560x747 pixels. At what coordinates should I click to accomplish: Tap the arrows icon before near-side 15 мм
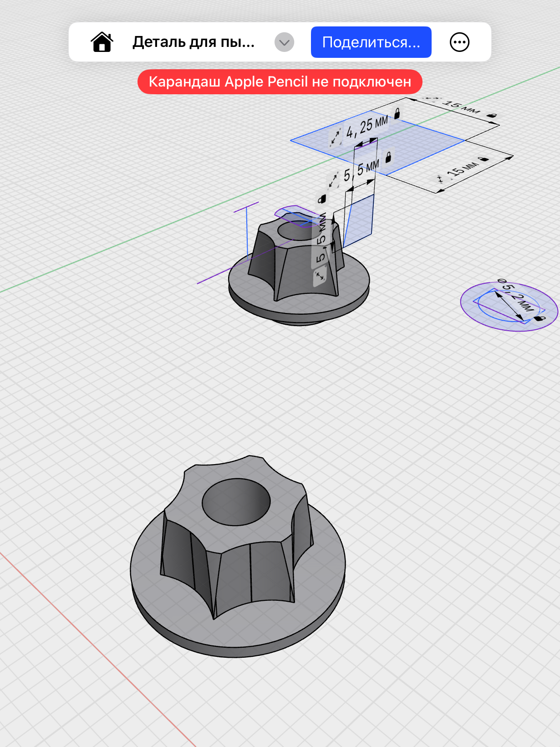[x=440, y=179]
